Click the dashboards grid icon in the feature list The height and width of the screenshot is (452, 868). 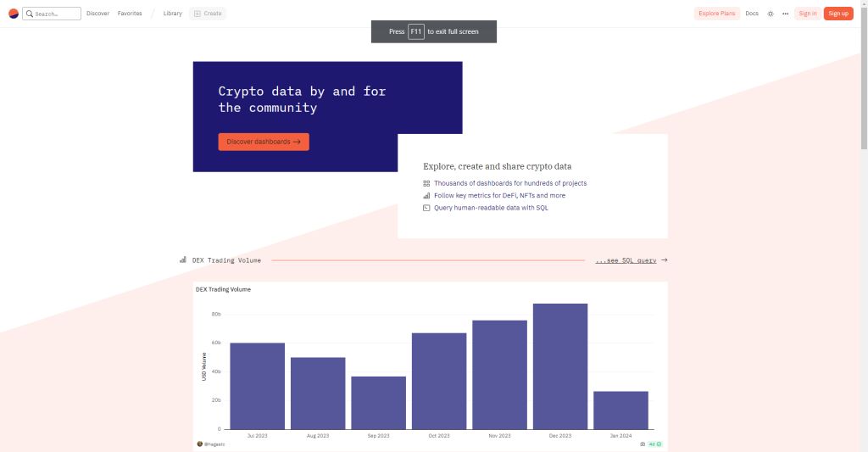[426, 183]
